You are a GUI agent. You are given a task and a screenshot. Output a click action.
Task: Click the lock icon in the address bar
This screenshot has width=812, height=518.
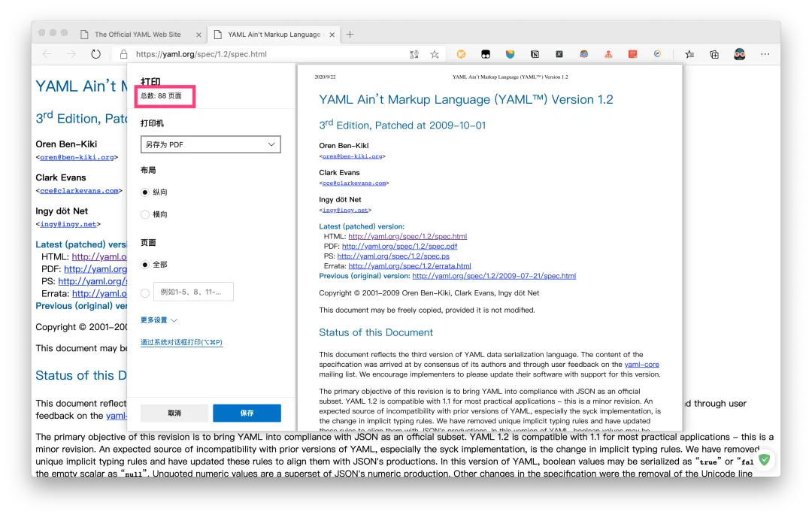123,54
